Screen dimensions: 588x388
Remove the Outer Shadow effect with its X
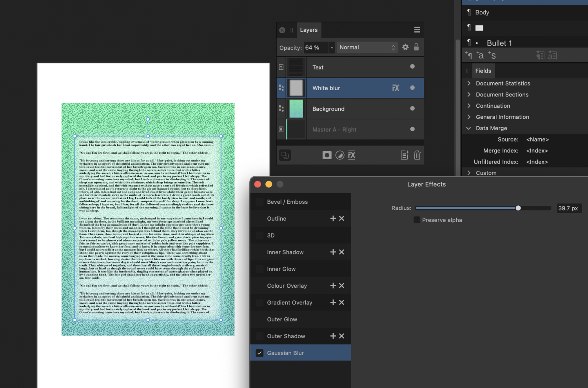[341, 336]
